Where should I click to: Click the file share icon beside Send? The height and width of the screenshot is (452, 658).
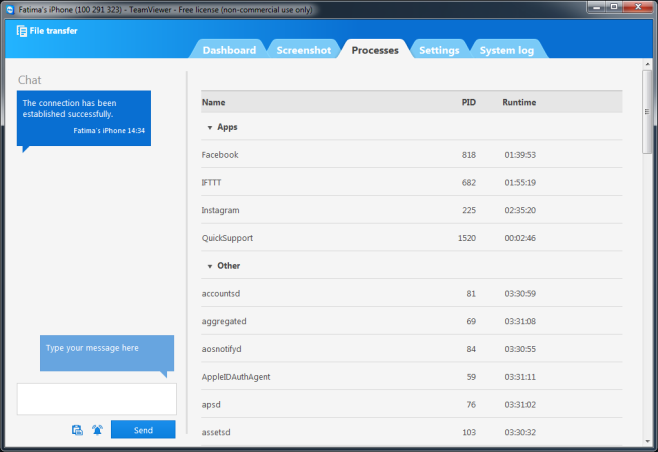[x=77, y=430]
